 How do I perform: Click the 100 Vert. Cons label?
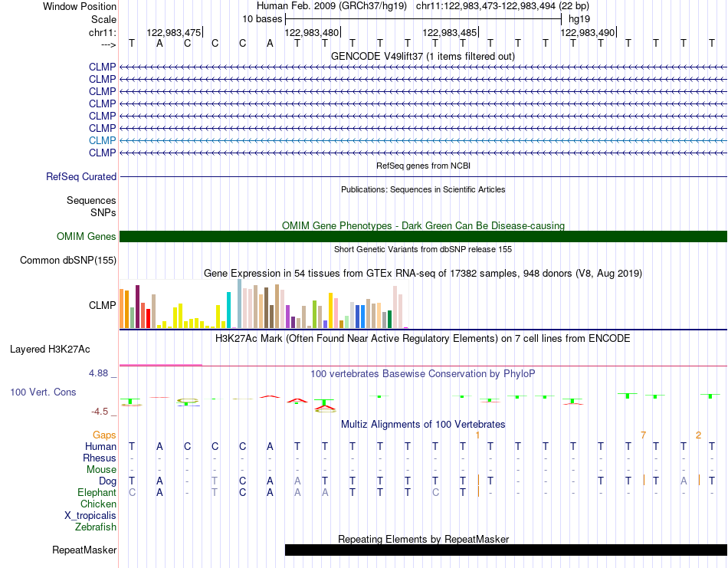tap(43, 392)
